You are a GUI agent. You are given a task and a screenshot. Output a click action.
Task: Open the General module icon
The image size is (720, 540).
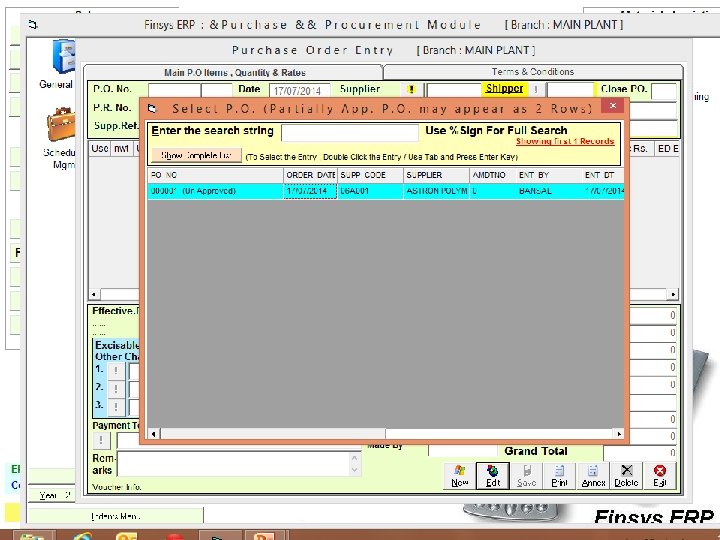63,56
